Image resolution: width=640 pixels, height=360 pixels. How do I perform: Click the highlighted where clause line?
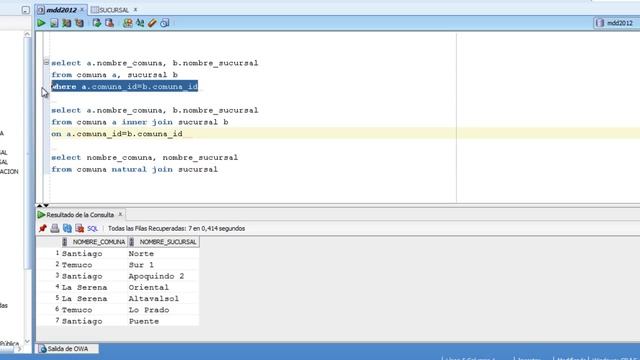[125, 86]
